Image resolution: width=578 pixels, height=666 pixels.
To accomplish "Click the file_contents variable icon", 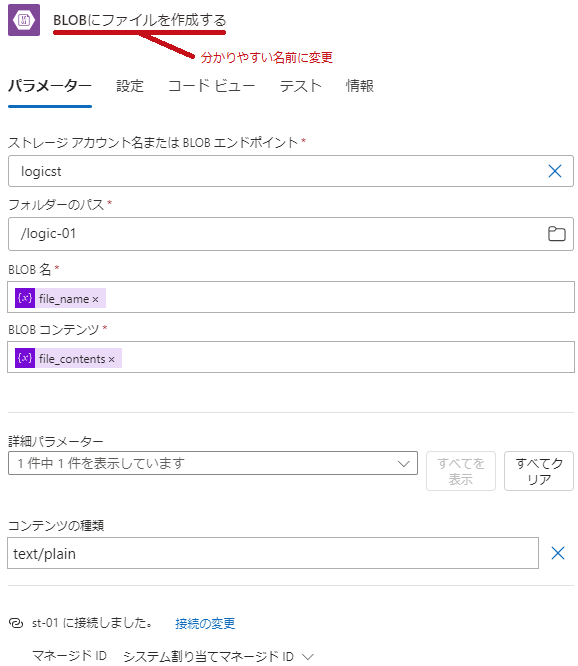I will (x=25, y=358).
